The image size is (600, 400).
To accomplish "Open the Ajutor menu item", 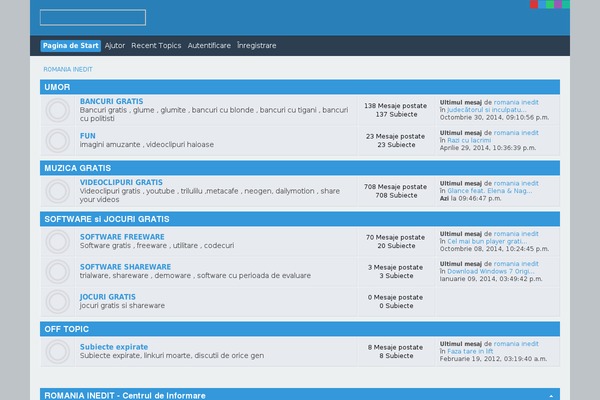I will [x=115, y=46].
